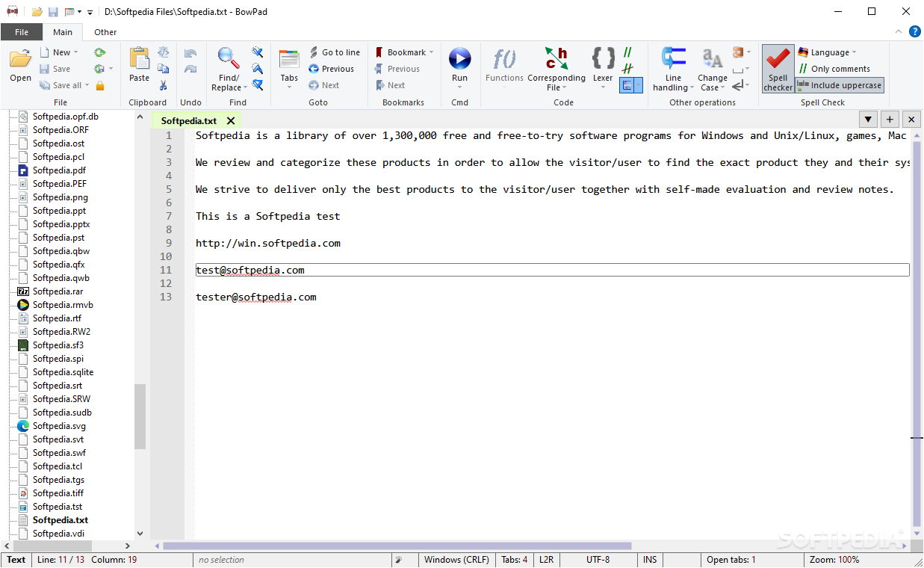Click the Cut scissors icon
The height and width of the screenshot is (568, 924).
click(163, 85)
